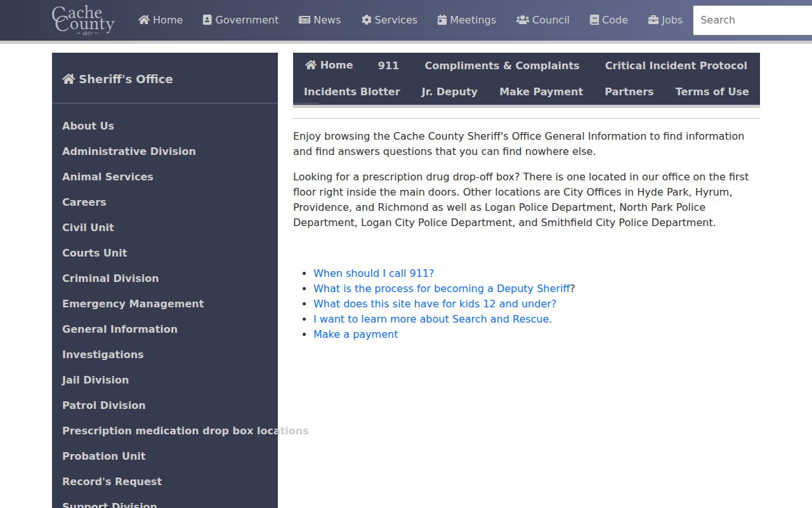
Task: Navigate to Criminal Division
Action: [110, 278]
